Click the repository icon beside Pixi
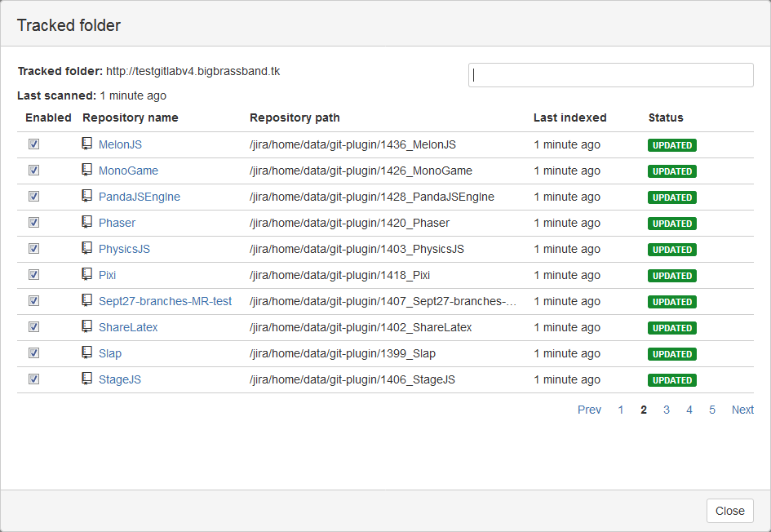Viewport: 771px width, 532px height. pos(87,274)
